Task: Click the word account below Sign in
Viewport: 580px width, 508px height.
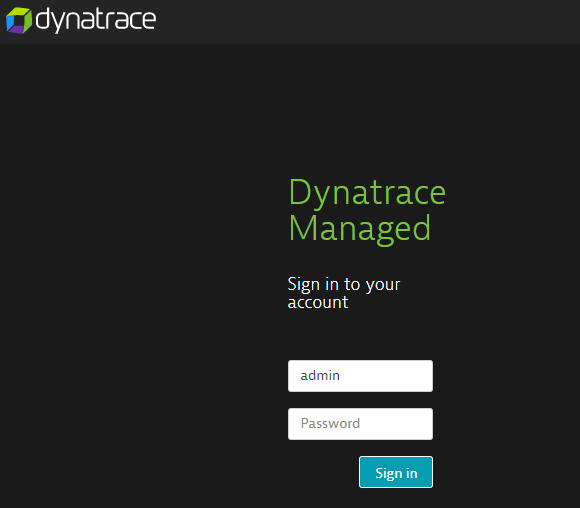Action: [x=318, y=303]
